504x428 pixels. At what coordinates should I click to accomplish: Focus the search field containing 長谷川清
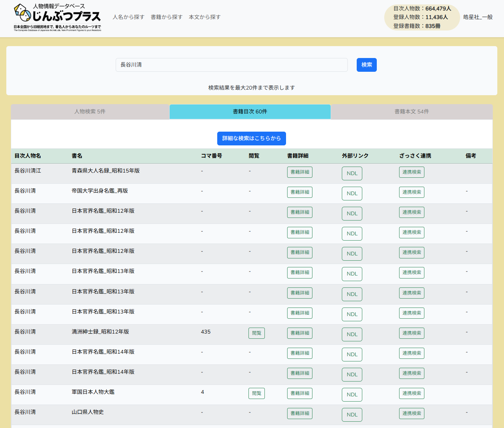(231, 65)
